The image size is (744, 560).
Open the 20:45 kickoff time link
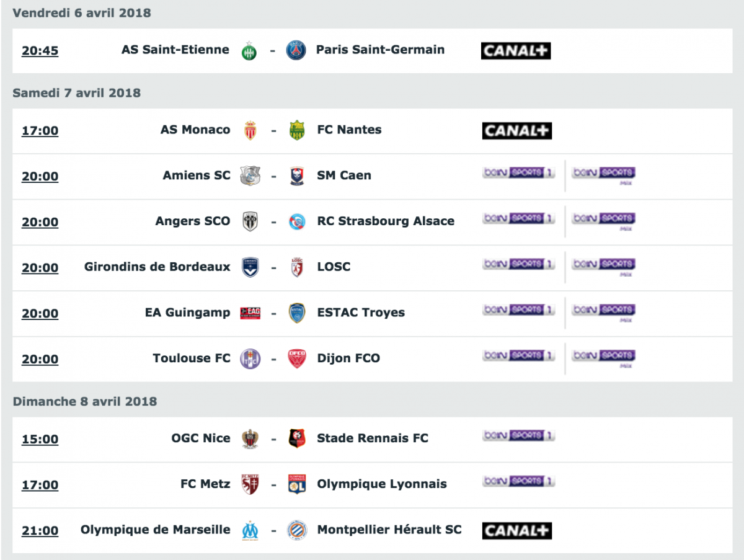click(40, 51)
